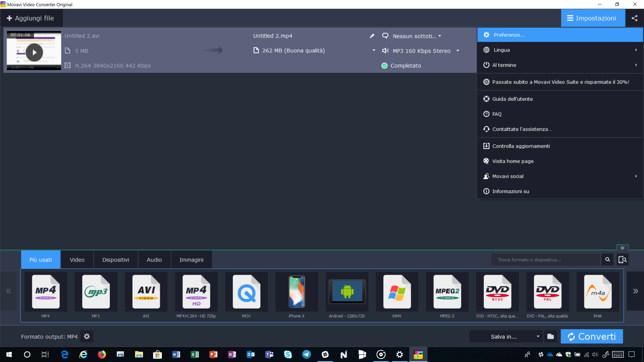Switch to the Dispositivi tab

tap(116, 260)
